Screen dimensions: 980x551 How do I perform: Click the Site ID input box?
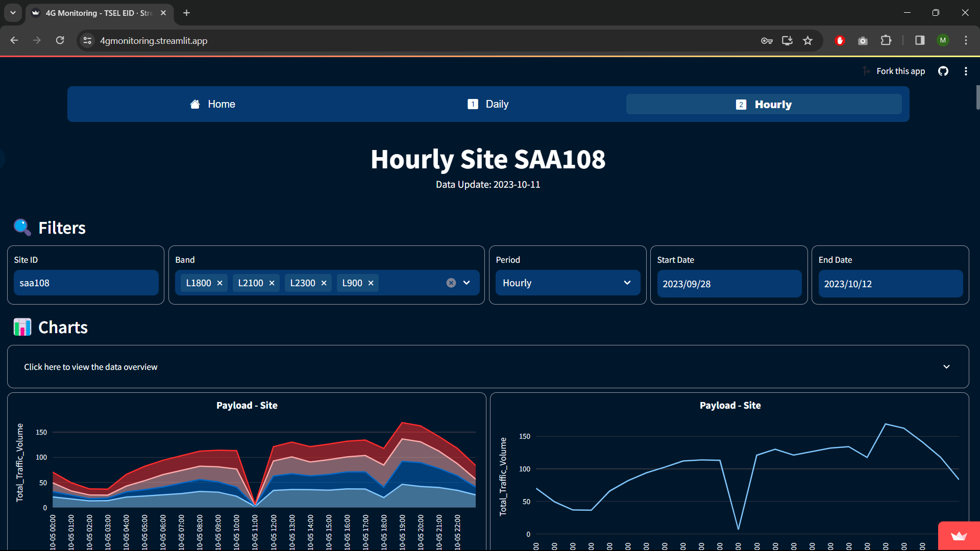[86, 283]
